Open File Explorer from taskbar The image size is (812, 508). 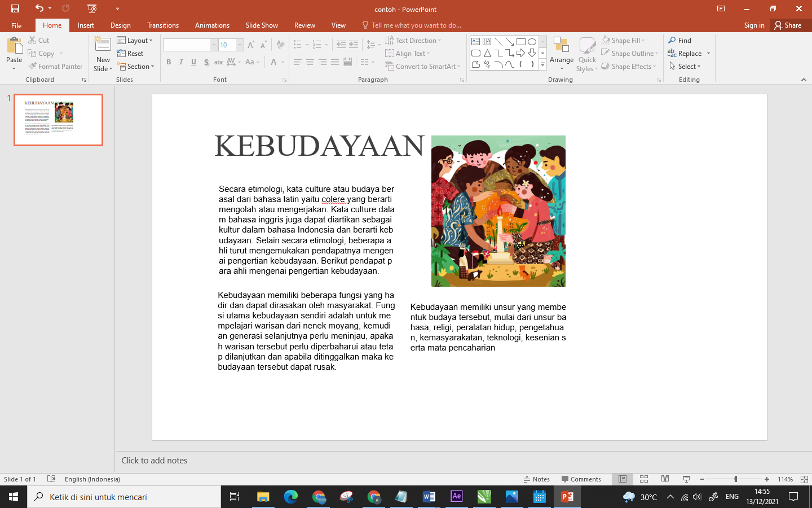(263, 497)
